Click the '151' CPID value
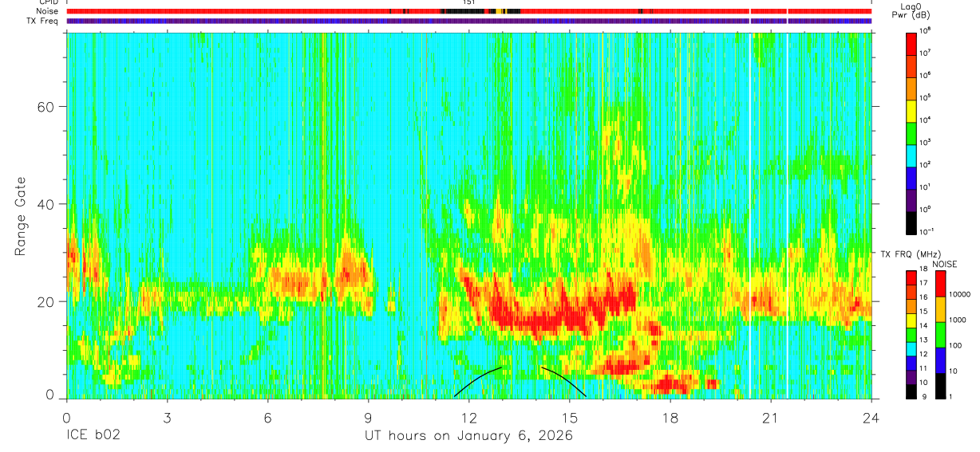Image resolution: width=980 pixels, height=452 pixels. (x=469, y=3)
